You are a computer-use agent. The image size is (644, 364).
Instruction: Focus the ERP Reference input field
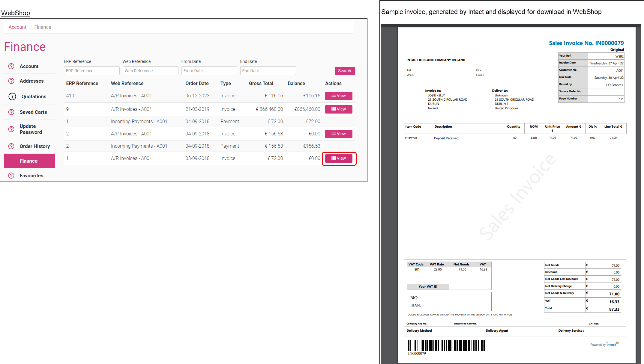[x=91, y=71]
